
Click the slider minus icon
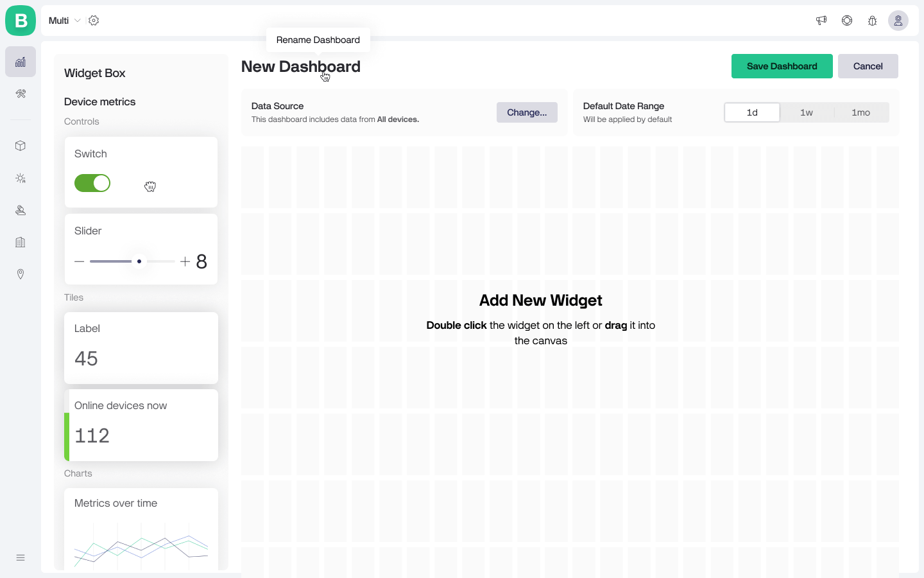pyautogui.click(x=80, y=261)
